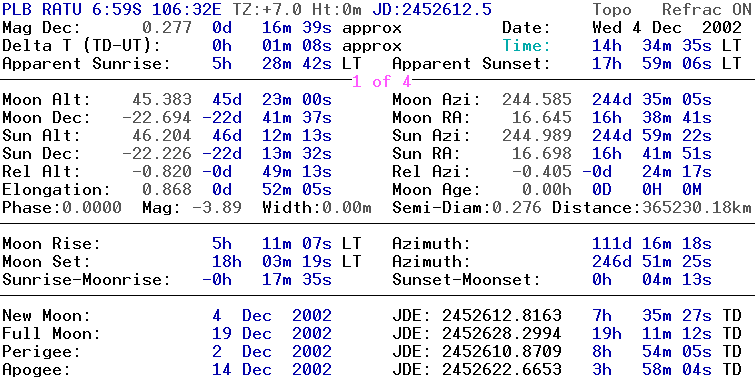The height and width of the screenshot is (384, 755).
Task: Click the Semi-Diam:0.276 value
Action: tap(467, 208)
